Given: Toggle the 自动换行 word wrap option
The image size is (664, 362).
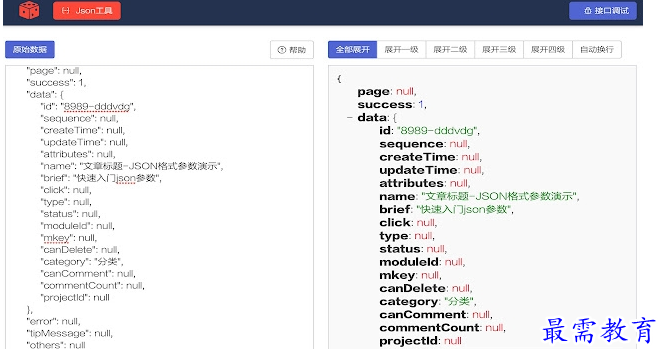Looking at the screenshot, I should point(597,50).
